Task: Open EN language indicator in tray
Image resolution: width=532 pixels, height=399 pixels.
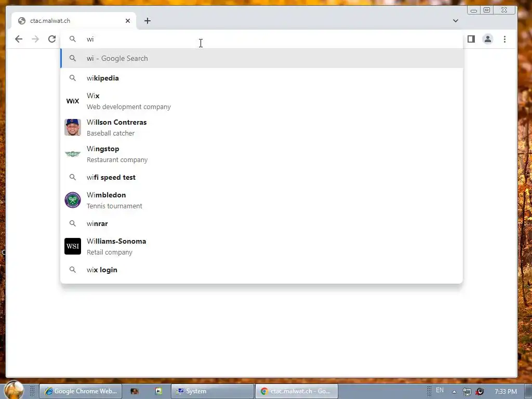Action: point(440,390)
